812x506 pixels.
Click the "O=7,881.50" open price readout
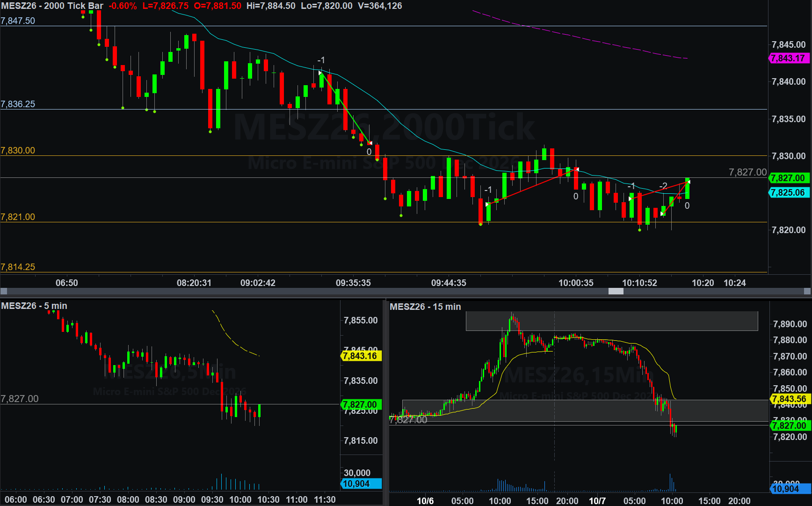217,6
